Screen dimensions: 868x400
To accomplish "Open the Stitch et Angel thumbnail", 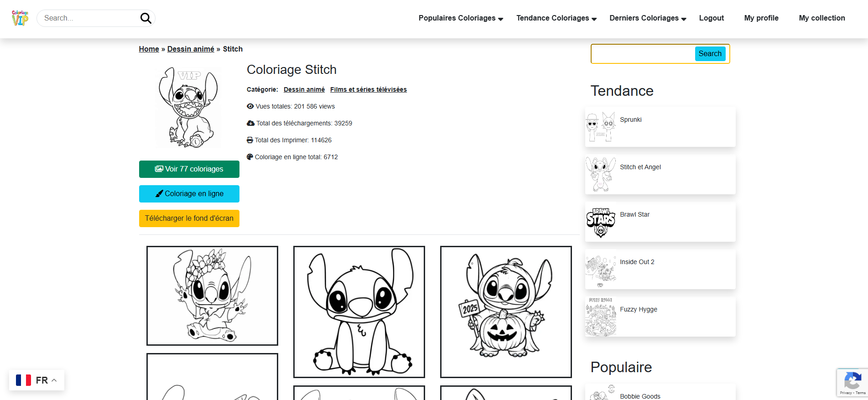I will point(601,174).
